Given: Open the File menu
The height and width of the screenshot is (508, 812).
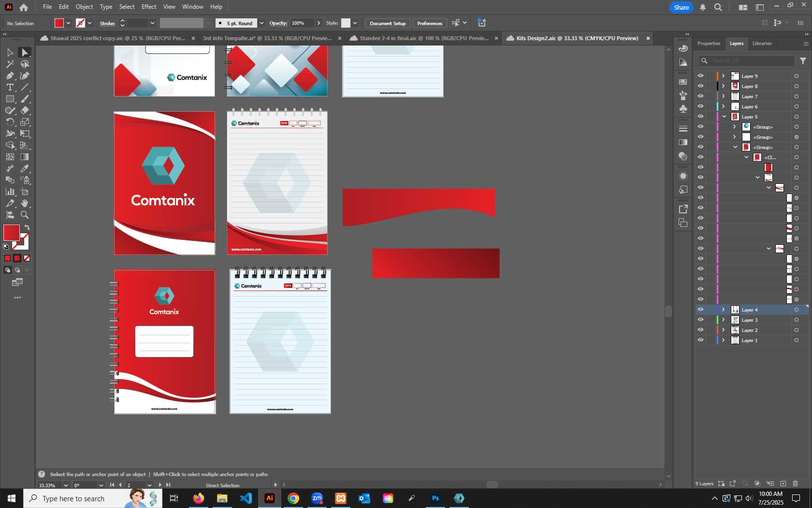Looking at the screenshot, I should pos(47,7).
